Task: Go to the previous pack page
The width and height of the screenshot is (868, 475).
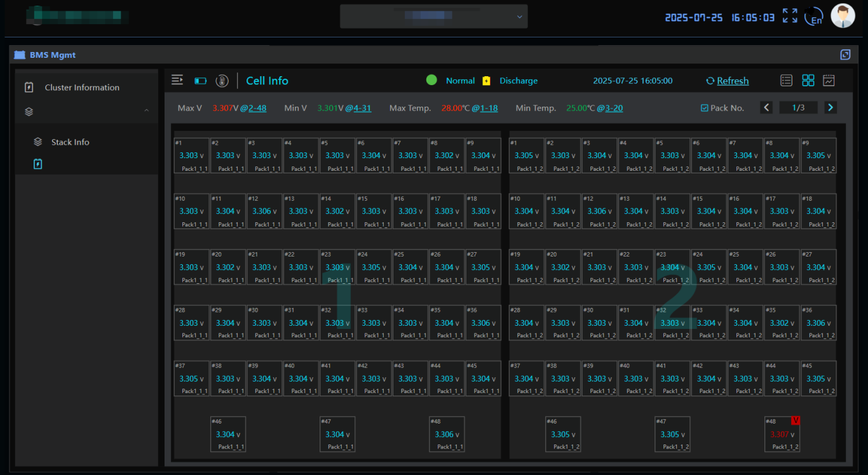Action: (x=767, y=108)
